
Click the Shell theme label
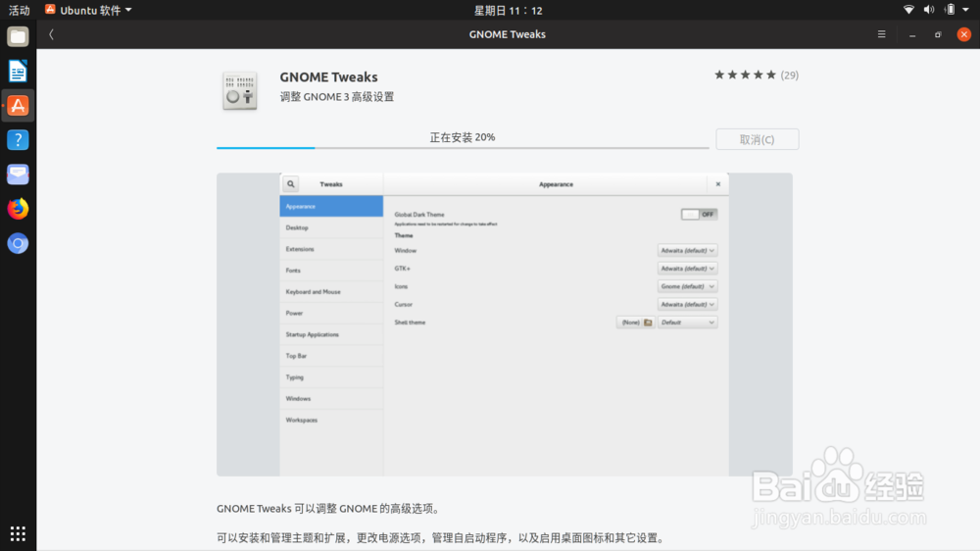[x=410, y=323]
